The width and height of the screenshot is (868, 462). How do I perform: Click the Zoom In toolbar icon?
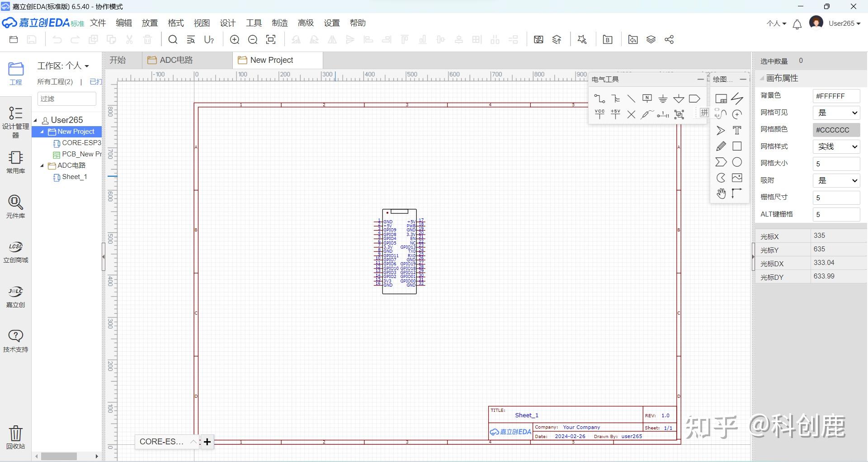(235, 40)
